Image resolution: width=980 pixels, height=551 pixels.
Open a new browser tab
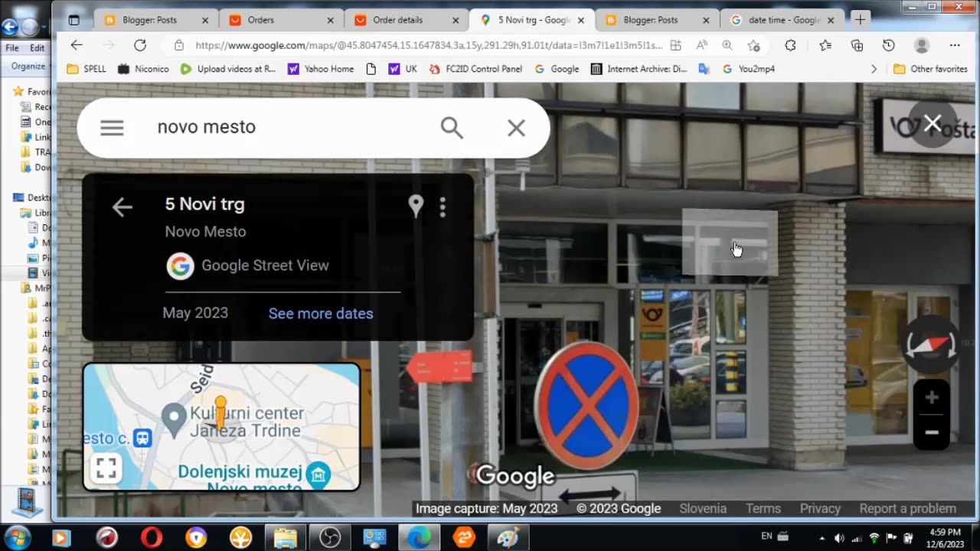860,20
